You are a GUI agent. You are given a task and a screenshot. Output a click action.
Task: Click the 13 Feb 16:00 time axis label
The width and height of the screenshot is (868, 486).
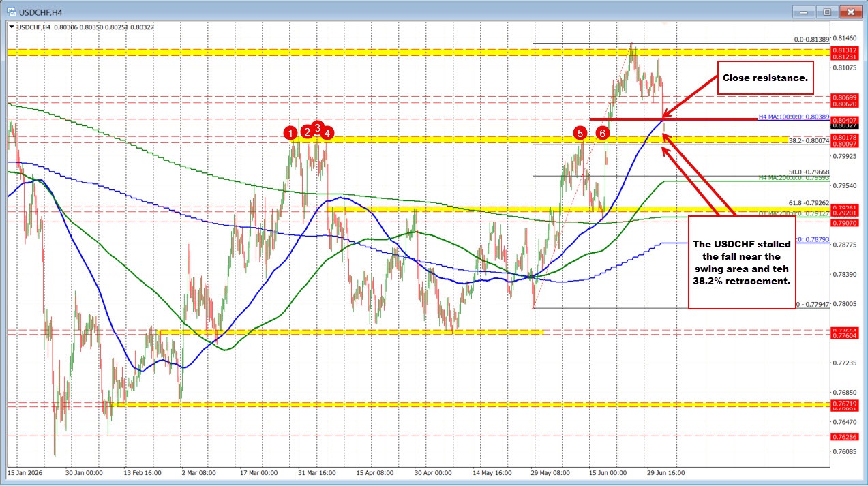pos(143,472)
